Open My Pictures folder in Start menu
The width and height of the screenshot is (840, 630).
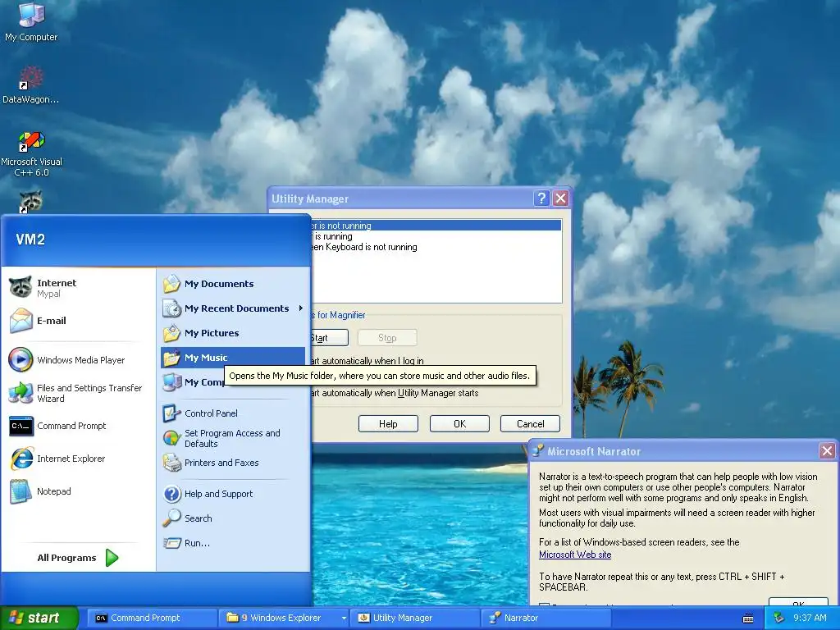(233, 333)
